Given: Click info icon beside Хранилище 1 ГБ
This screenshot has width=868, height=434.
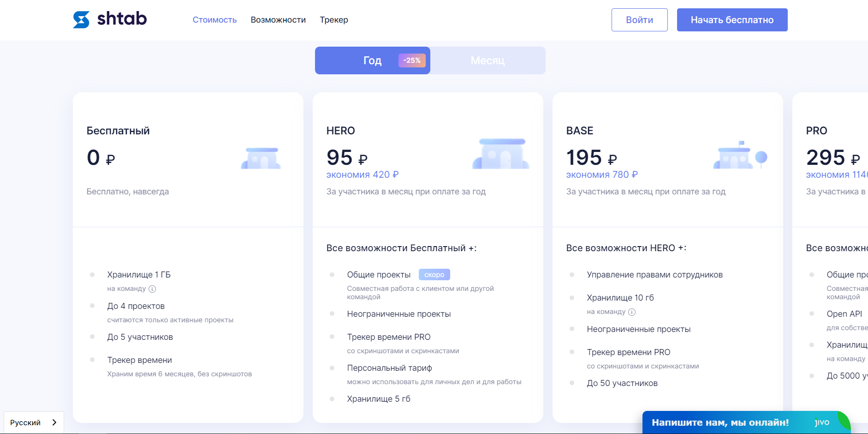Looking at the screenshot, I should click(152, 289).
